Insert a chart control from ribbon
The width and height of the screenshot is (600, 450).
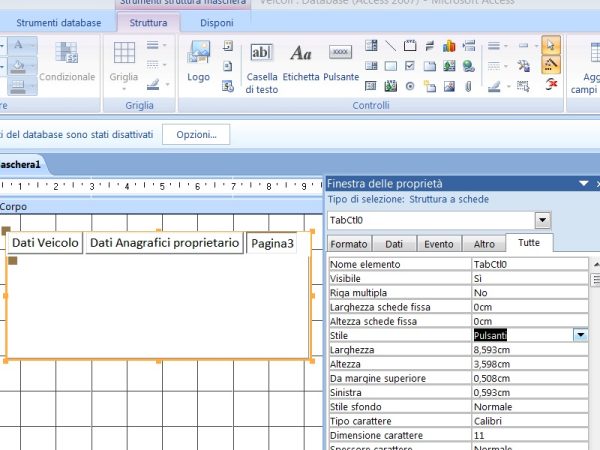(448, 46)
